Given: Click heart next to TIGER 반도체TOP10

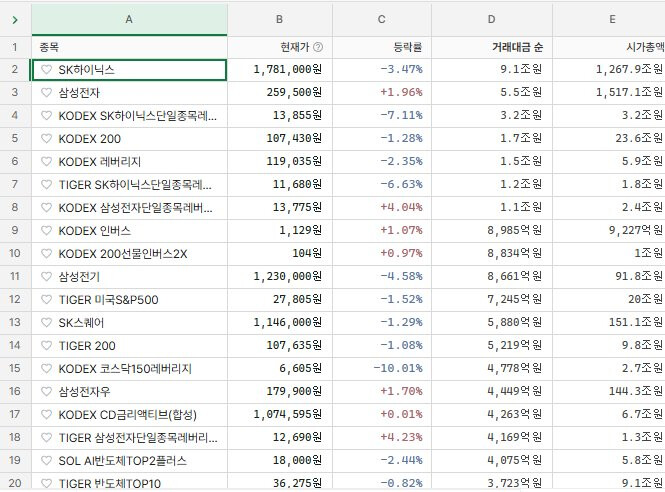Looking at the screenshot, I should (46, 483).
